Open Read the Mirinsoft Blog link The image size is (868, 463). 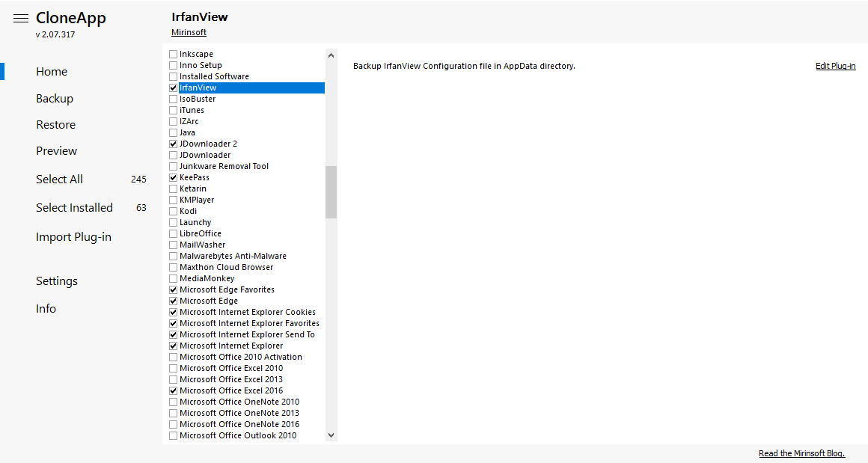point(801,453)
